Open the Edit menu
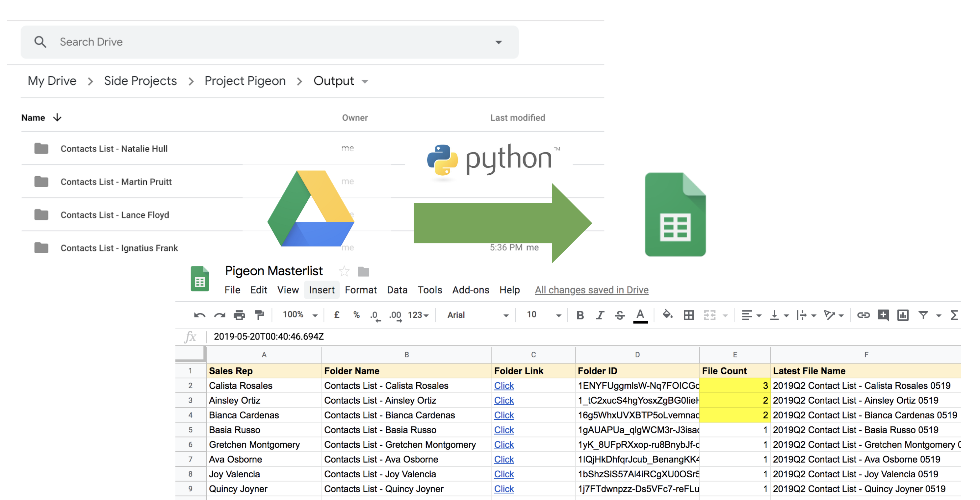The height and width of the screenshot is (500, 980). [x=259, y=290]
